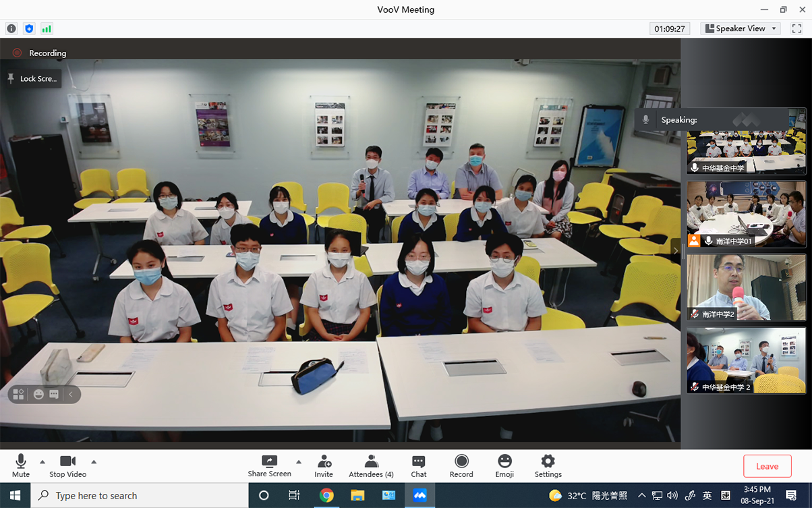Open the Attendees (4) list
The width and height of the screenshot is (812, 508).
pyautogui.click(x=371, y=465)
